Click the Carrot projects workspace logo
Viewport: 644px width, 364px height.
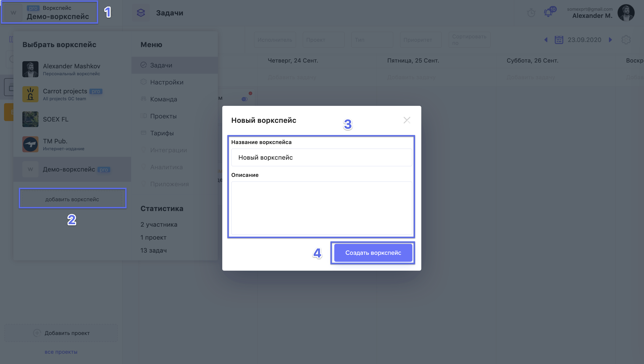pyautogui.click(x=30, y=94)
